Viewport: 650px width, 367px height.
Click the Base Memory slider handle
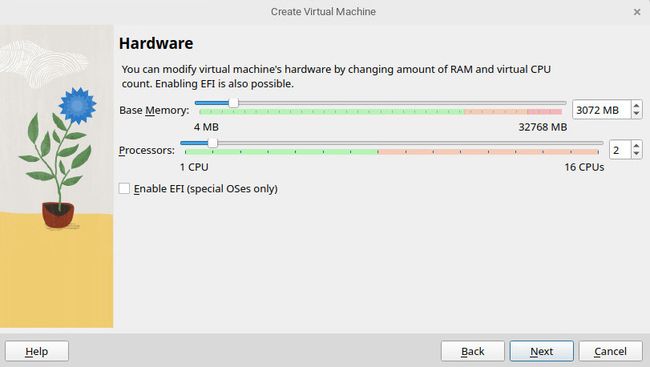pyautogui.click(x=234, y=103)
